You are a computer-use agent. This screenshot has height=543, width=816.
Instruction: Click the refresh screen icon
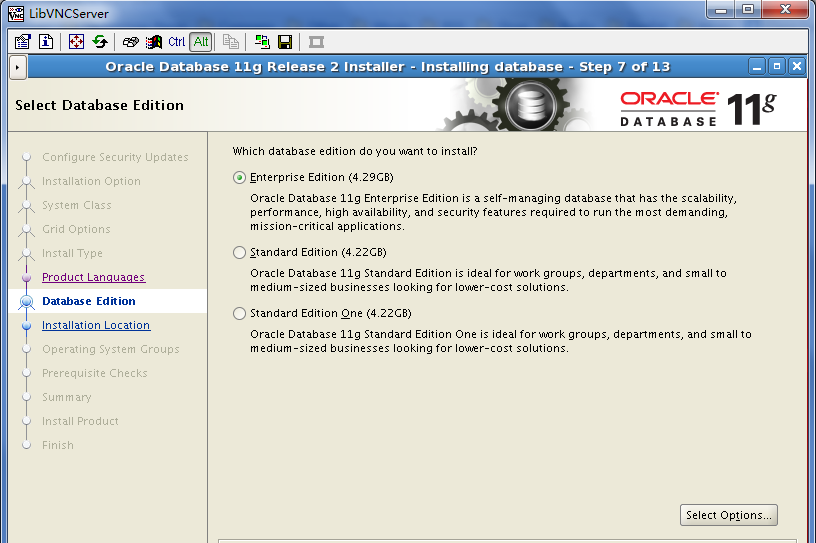click(100, 42)
